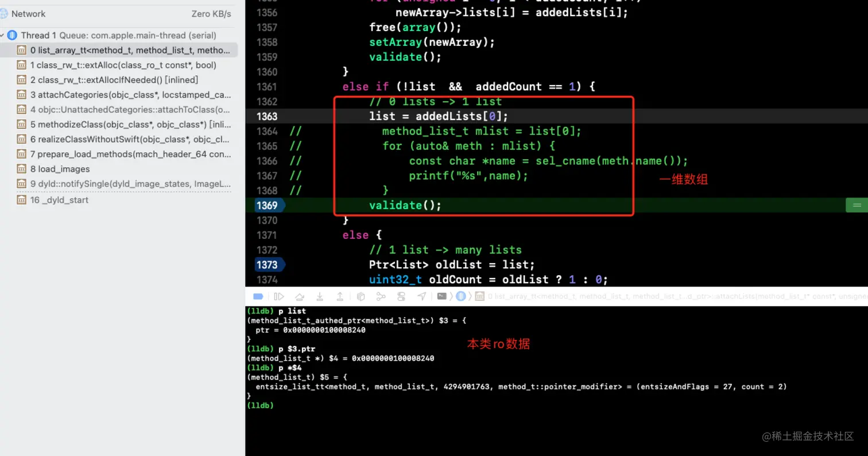Click the code 'list = addedLists[0];'
868x456 pixels.
439,116
